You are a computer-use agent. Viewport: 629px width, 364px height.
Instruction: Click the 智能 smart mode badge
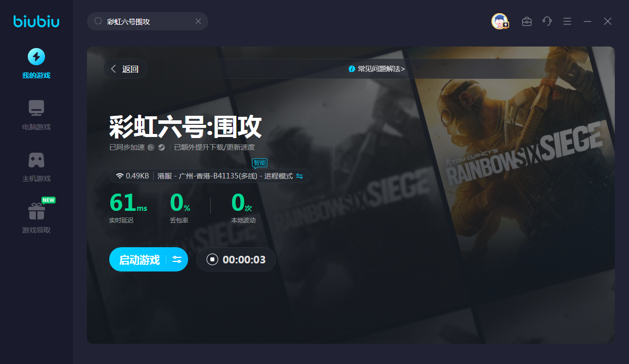259,163
